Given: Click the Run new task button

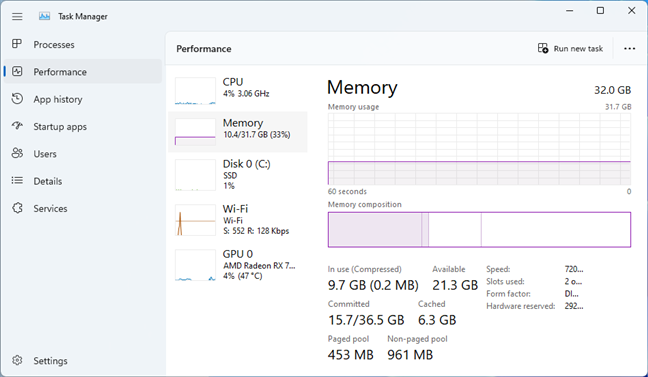Looking at the screenshot, I should (570, 48).
